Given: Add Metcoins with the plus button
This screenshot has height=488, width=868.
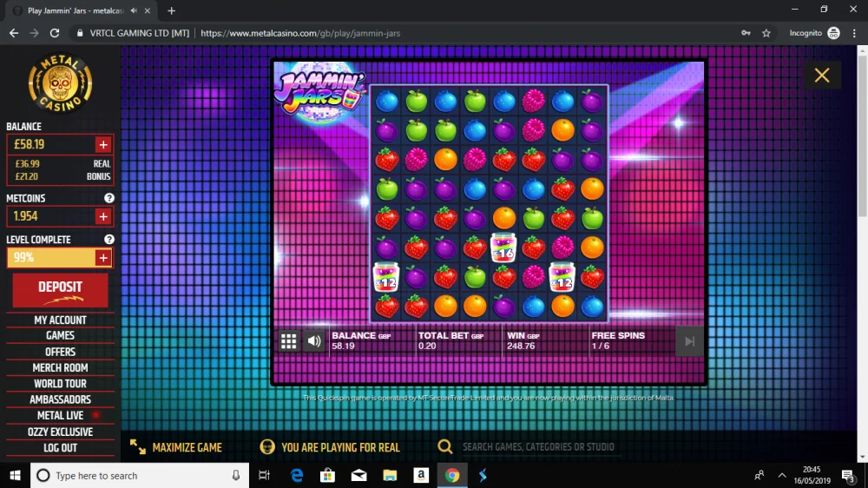Looking at the screenshot, I should click(x=103, y=216).
